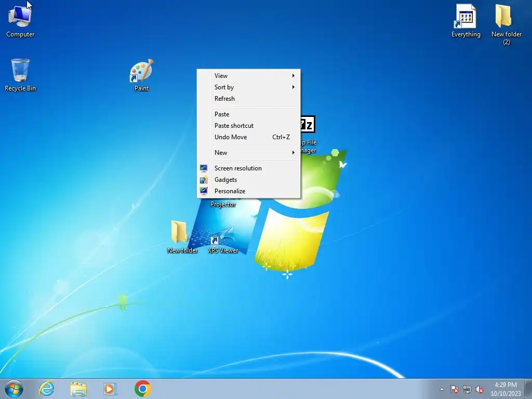Open the clock showing 4:29 PM
532x399 pixels.
pos(506,389)
